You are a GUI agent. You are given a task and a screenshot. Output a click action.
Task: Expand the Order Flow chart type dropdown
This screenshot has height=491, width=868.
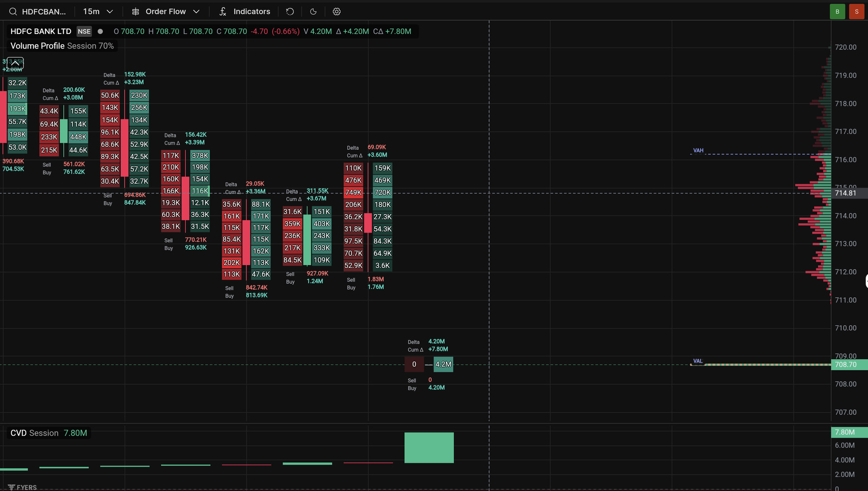[x=166, y=12]
